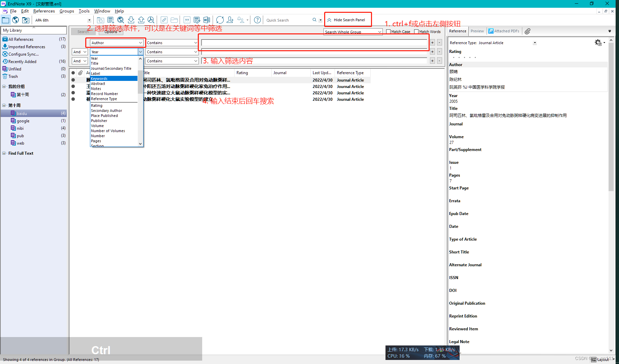Collapse the 第十周 group set
Screen dimensions: 619x364
pos(4,105)
